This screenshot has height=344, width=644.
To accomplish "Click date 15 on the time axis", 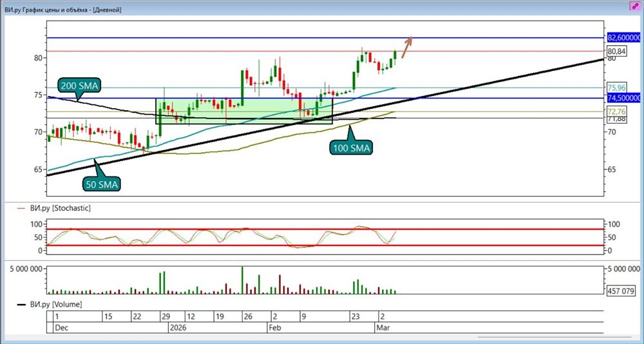I will pos(108,317).
